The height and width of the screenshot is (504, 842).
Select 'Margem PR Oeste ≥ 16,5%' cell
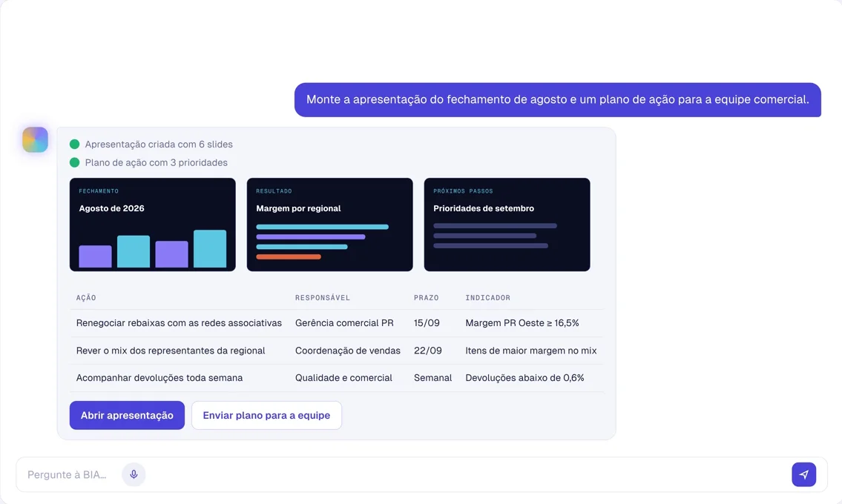[522, 323]
